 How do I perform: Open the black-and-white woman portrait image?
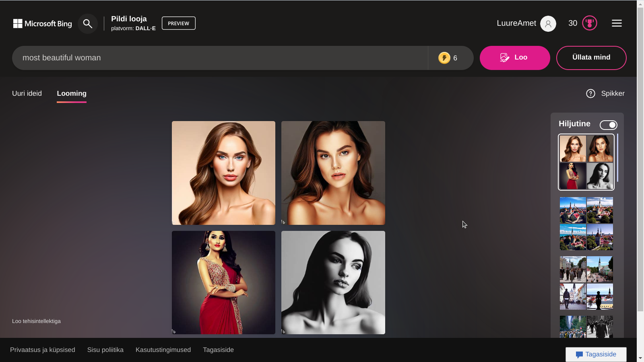333,282
